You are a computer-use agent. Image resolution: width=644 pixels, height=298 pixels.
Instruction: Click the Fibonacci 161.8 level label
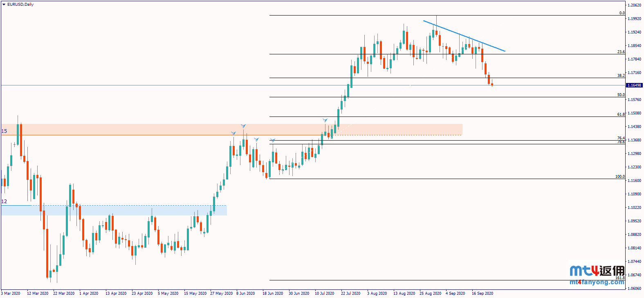(x=620, y=278)
